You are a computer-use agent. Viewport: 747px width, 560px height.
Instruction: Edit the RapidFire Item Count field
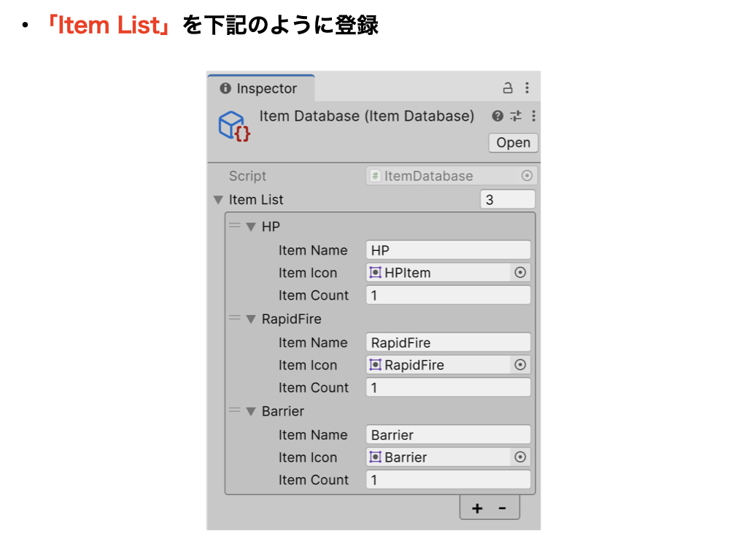point(449,388)
